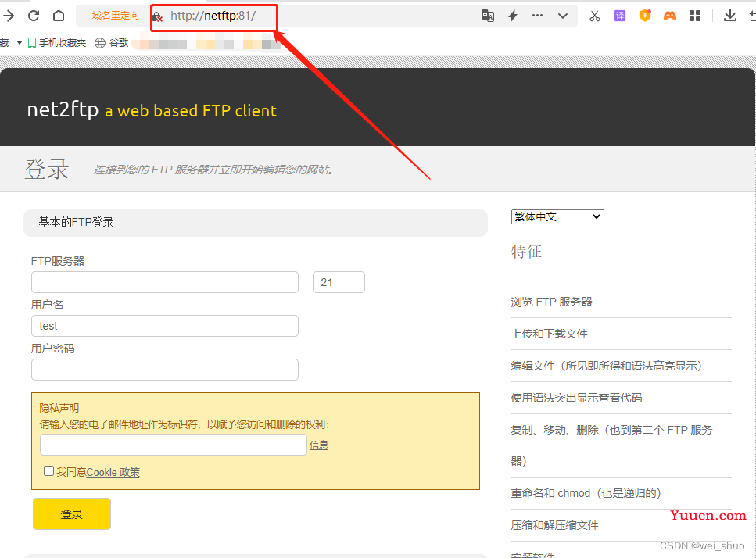
Task: Click the port field showing 21
Action: coord(339,282)
